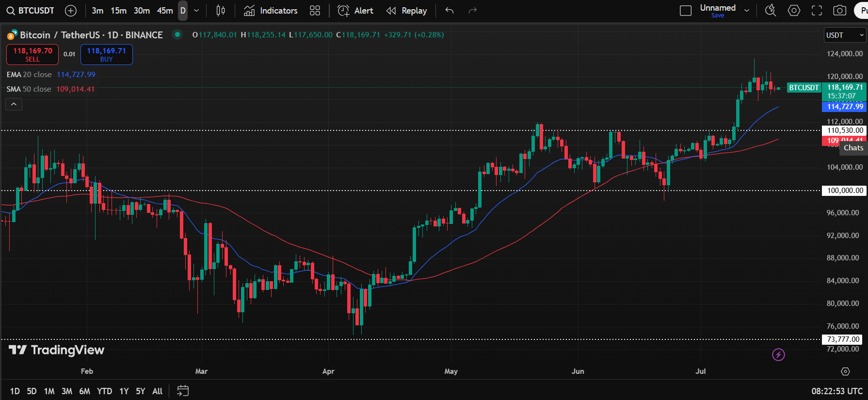Expand the layout name dropdown chevron
The width and height of the screenshot is (868, 400).
coord(747,11)
